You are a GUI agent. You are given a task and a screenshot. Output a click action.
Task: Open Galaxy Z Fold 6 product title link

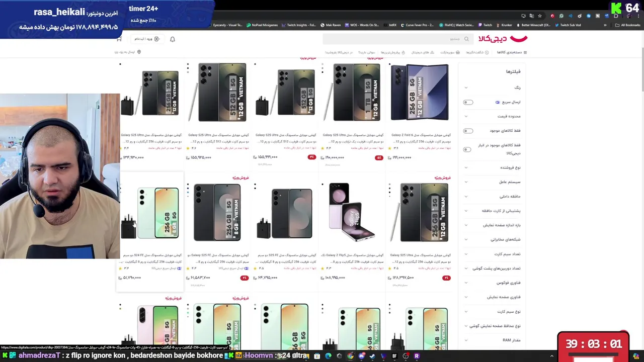pyautogui.click(x=421, y=138)
